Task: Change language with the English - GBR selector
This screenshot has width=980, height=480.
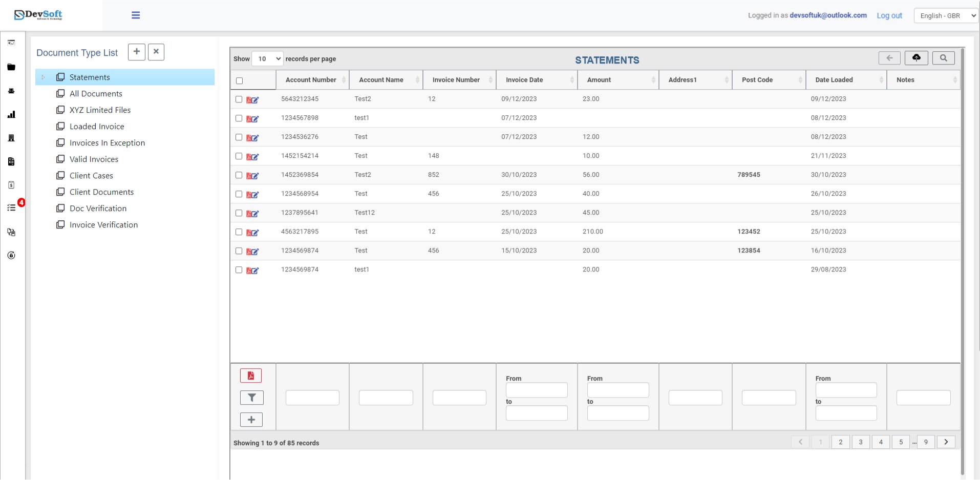Action: point(945,15)
